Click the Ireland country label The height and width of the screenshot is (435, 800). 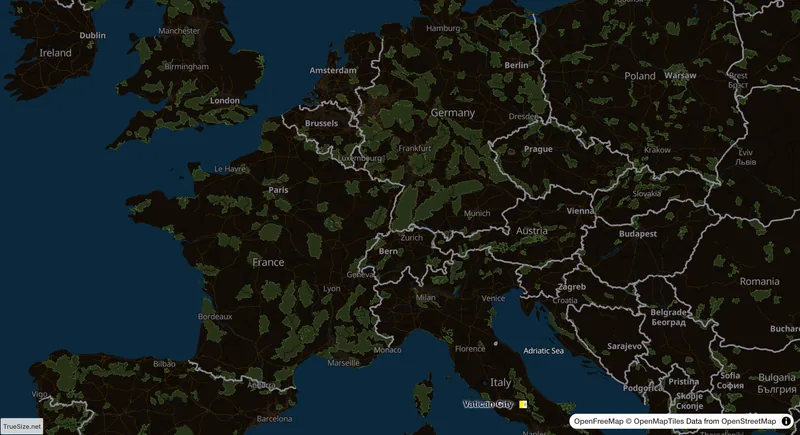pyautogui.click(x=56, y=53)
